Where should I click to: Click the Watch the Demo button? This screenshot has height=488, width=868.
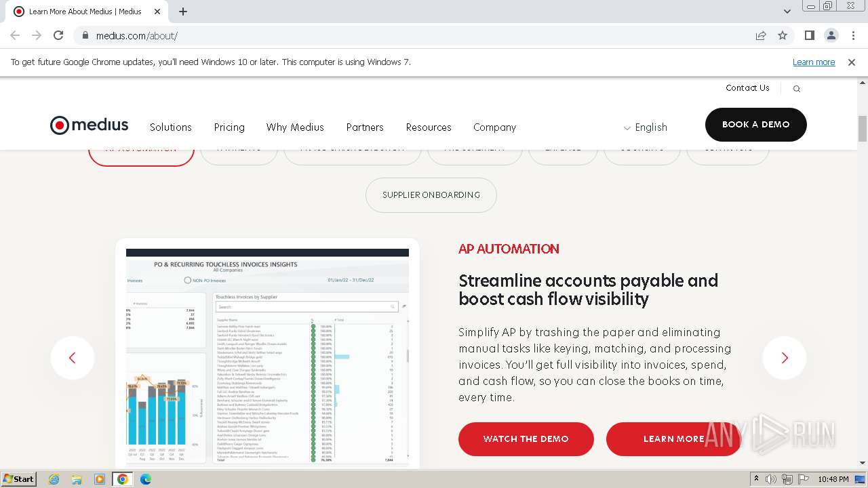526,439
